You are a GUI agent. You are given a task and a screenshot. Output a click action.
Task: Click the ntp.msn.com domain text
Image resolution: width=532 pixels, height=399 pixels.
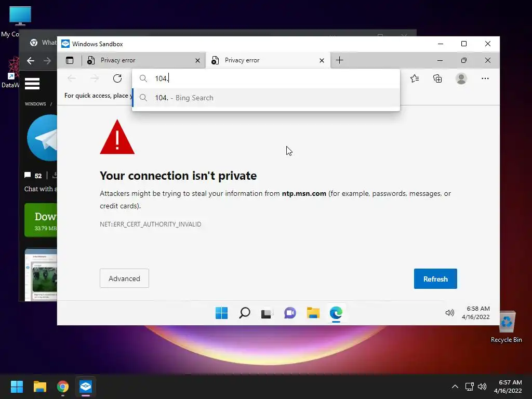[304, 193]
